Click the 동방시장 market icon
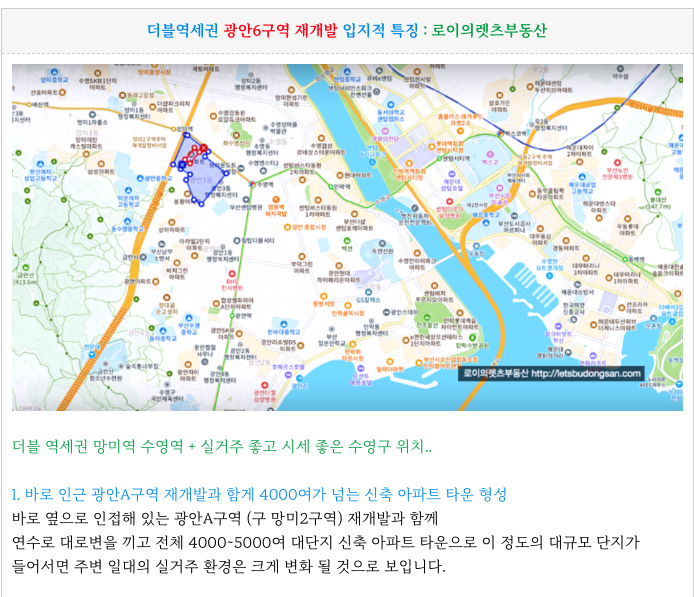Image resolution: width=694 pixels, height=597 pixels. [x=324, y=296]
